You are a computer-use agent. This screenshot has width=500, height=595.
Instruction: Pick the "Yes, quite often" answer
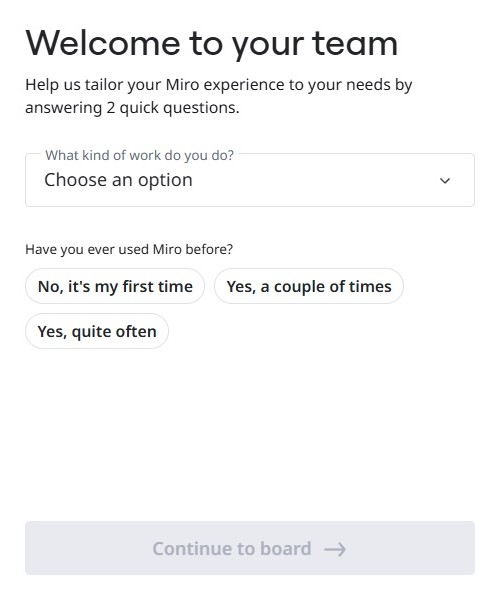click(97, 331)
